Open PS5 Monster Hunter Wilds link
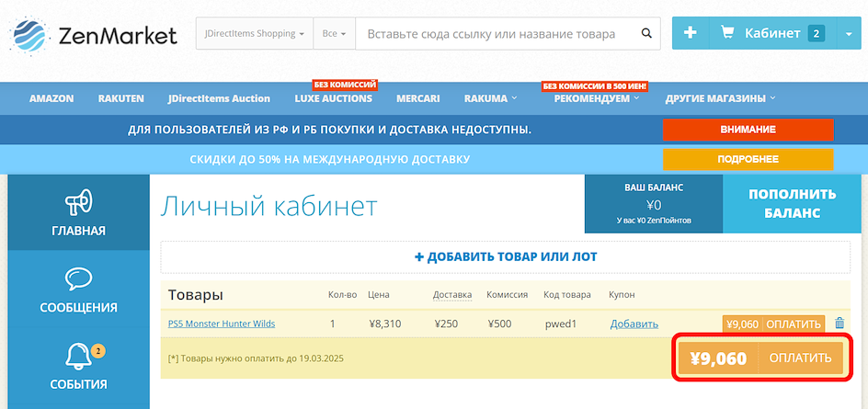 [x=222, y=324]
